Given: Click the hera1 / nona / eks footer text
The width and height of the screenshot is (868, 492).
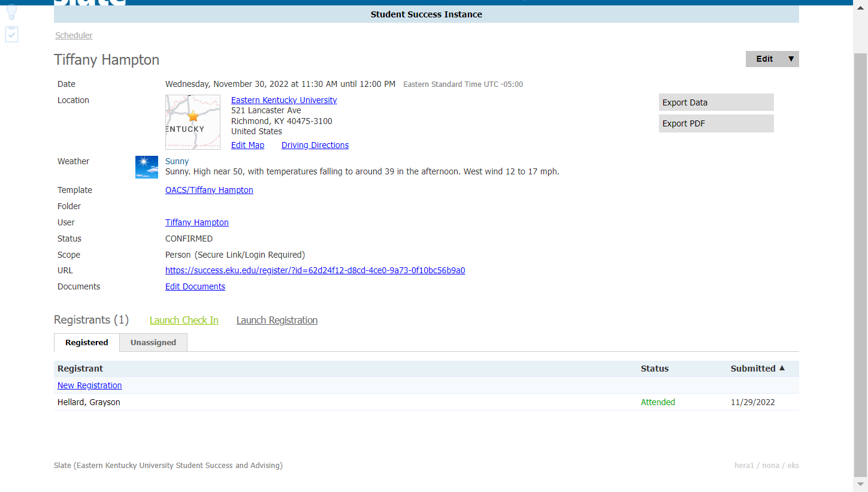Looking at the screenshot, I should (767, 466).
